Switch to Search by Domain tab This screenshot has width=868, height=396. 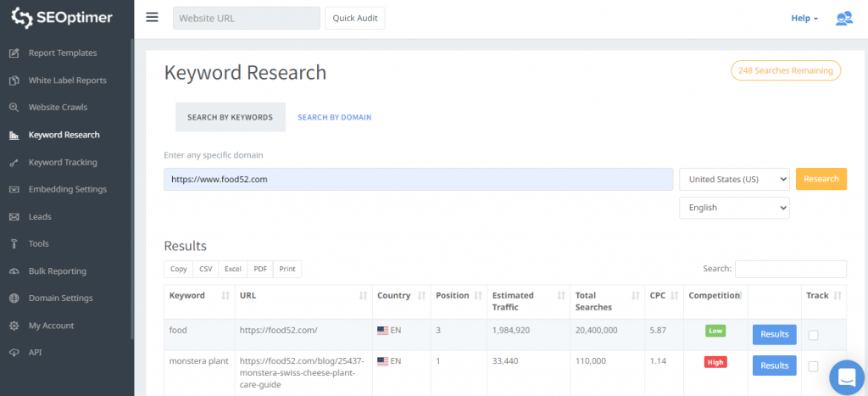(x=334, y=118)
